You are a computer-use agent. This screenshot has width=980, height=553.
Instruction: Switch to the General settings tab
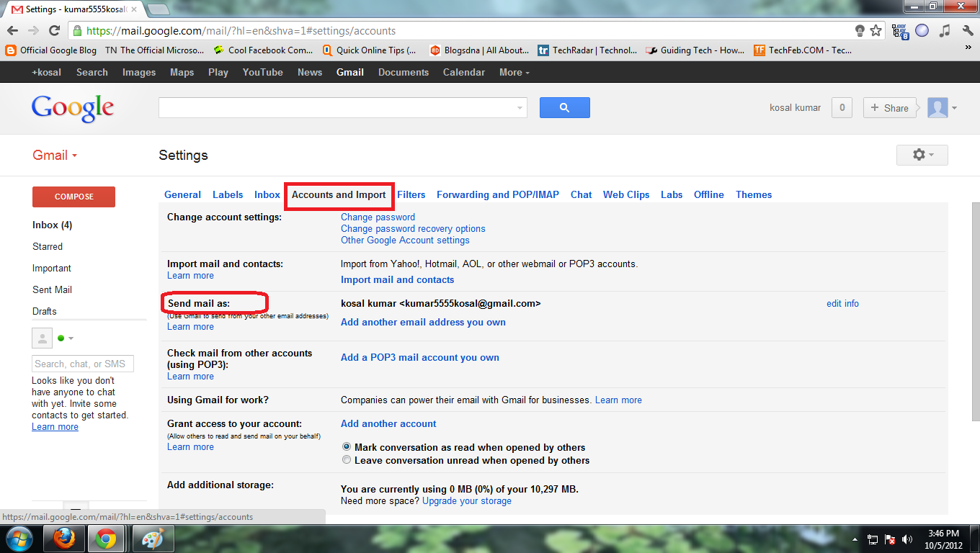coord(182,194)
